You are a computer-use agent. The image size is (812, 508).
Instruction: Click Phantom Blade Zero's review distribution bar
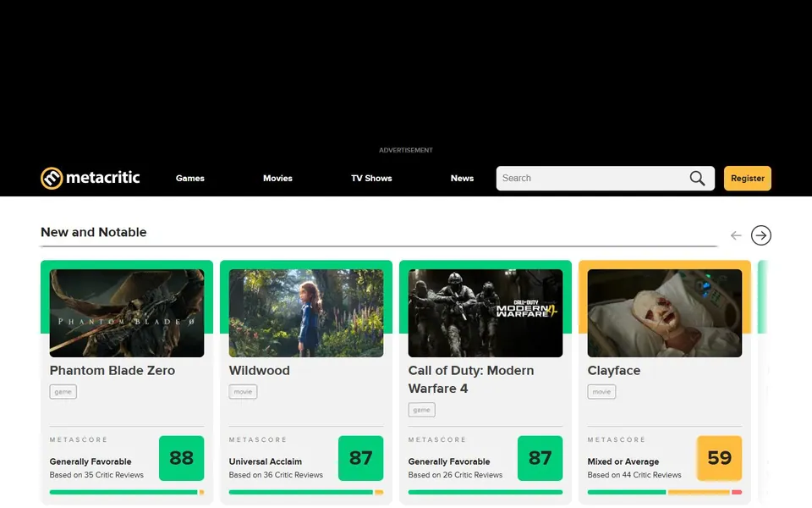coord(127,493)
